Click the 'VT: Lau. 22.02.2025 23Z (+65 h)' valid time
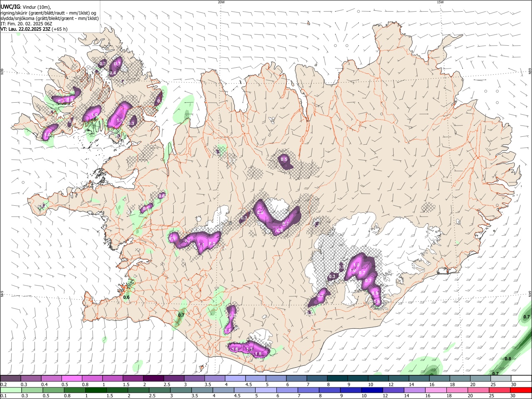The image size is (532, 399). (34, 29)
